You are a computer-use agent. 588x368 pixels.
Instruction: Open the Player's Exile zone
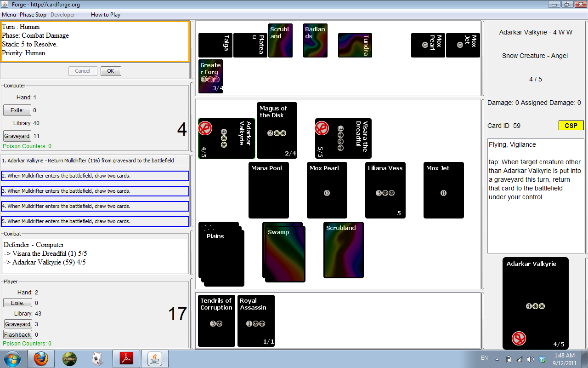(x=17, y=303)
